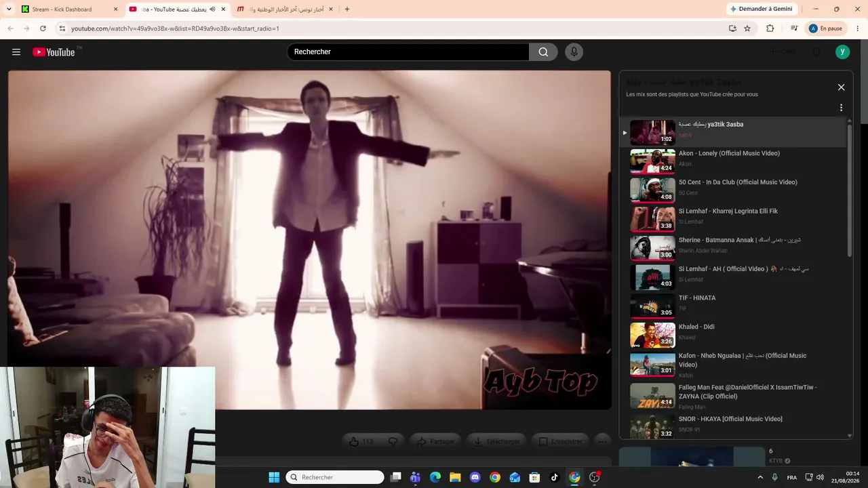Open the Chrome profile 'En pause' chip
The image size is (868, 488).
pyautogui.click(x=825, y=28)
